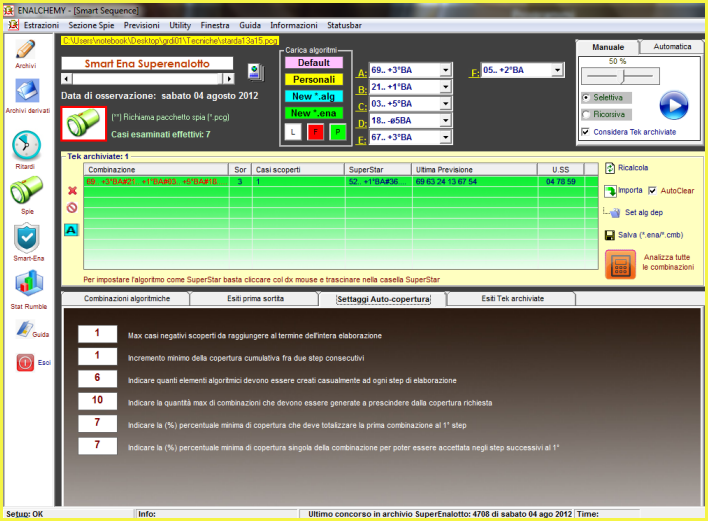Open the Finestra menu

[215, 25]
